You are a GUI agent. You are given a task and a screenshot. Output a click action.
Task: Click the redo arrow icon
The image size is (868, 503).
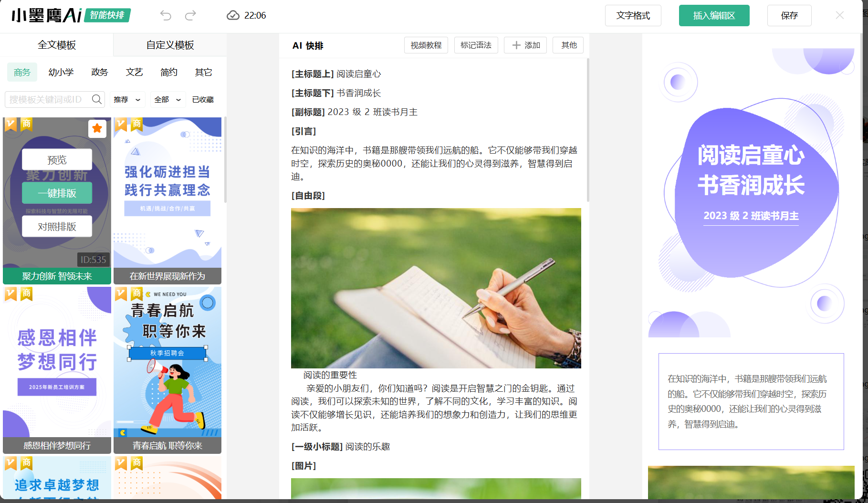(190, 16)
